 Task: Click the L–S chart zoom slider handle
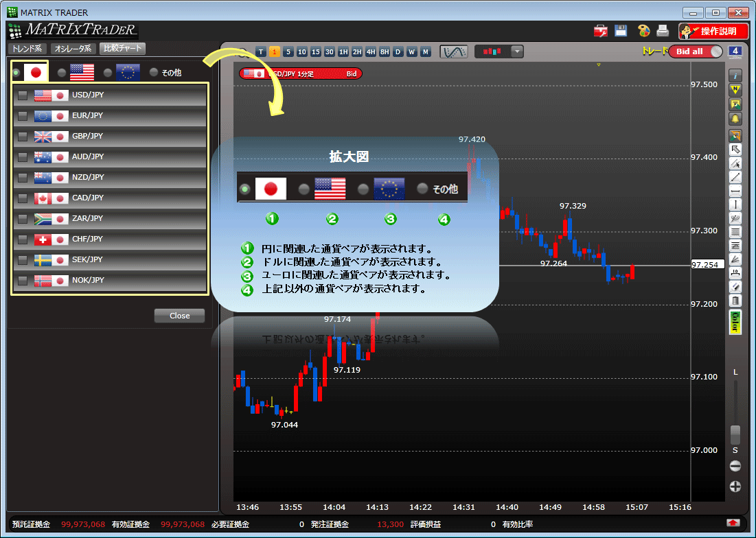click(735, 434)
